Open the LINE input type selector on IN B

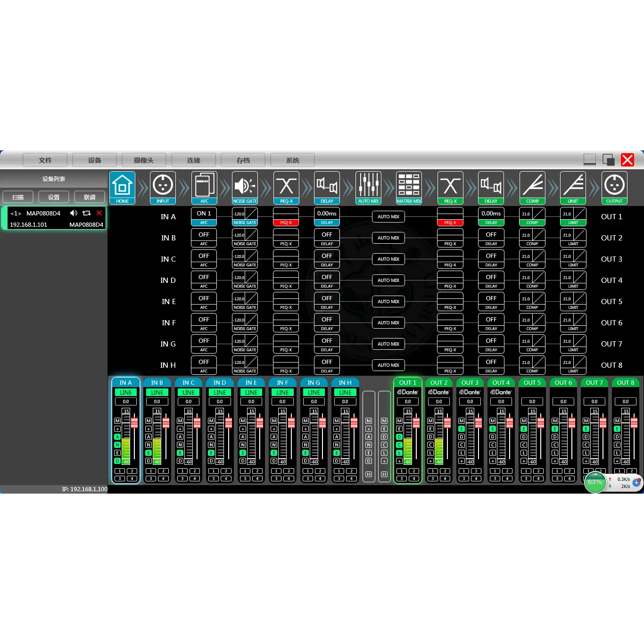pyautogui.click(x=157, y=392)
